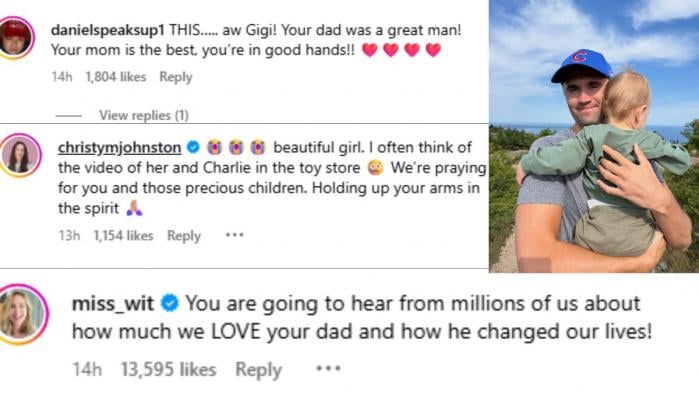Screen dimensions: 699x400
Task: View the 1,154 likes list
Action: (x=123, y=236)
